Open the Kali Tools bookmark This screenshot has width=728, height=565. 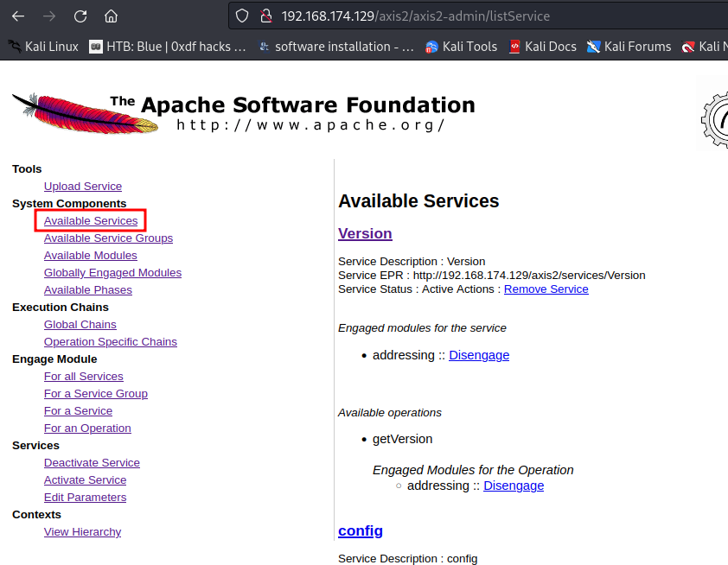tap(461, 47)
